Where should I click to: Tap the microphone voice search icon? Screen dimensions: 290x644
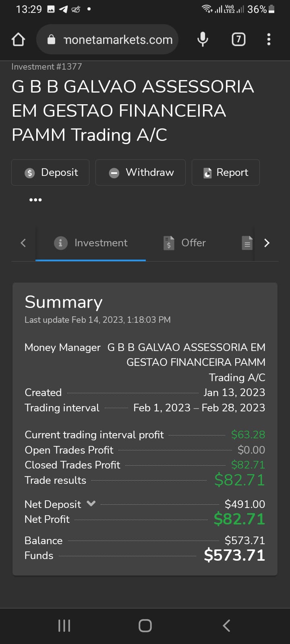point(203,39)
